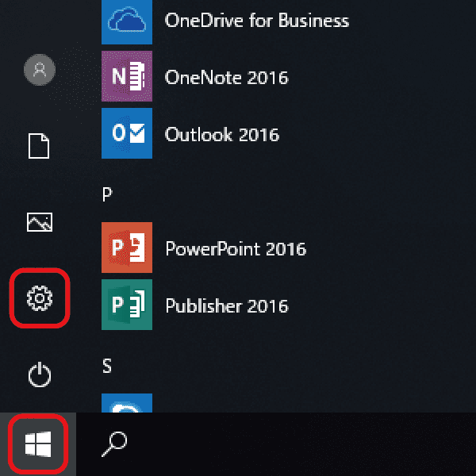The image size is (476, 476).
Task: Open the Pictures icon in the sidebar
Action: tap(40, 222)
